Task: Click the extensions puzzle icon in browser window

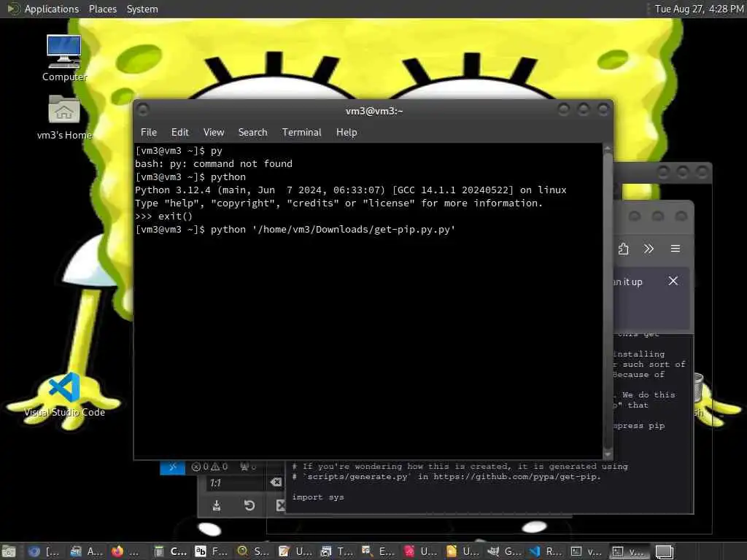Action: (x=623, y=249)
